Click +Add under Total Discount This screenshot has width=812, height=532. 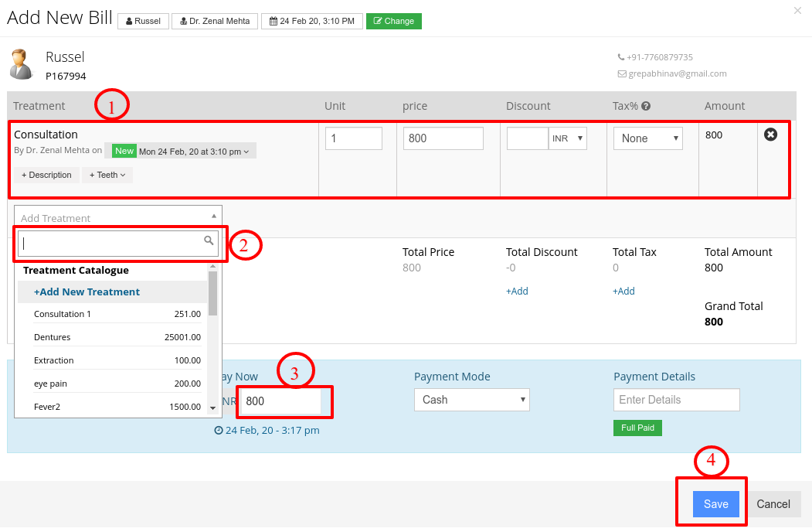(x=517, y=292)
